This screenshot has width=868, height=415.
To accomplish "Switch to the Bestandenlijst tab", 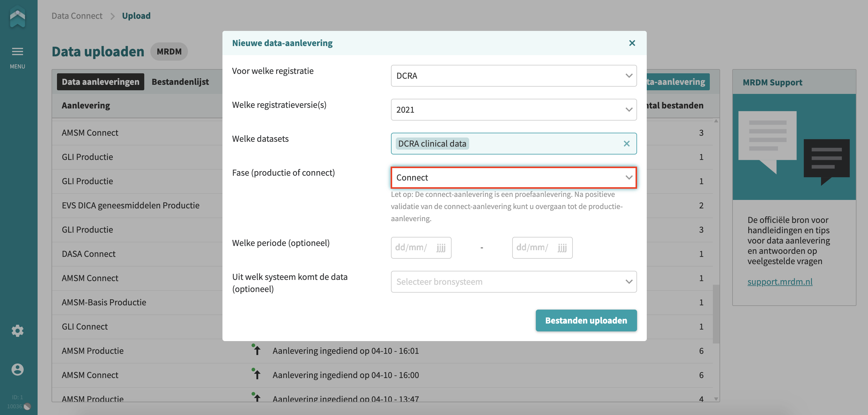I will (x=180, y=82).
